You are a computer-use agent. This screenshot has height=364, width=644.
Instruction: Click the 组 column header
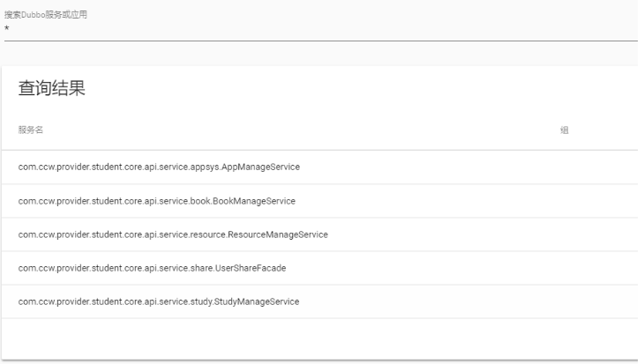point(565,130)
